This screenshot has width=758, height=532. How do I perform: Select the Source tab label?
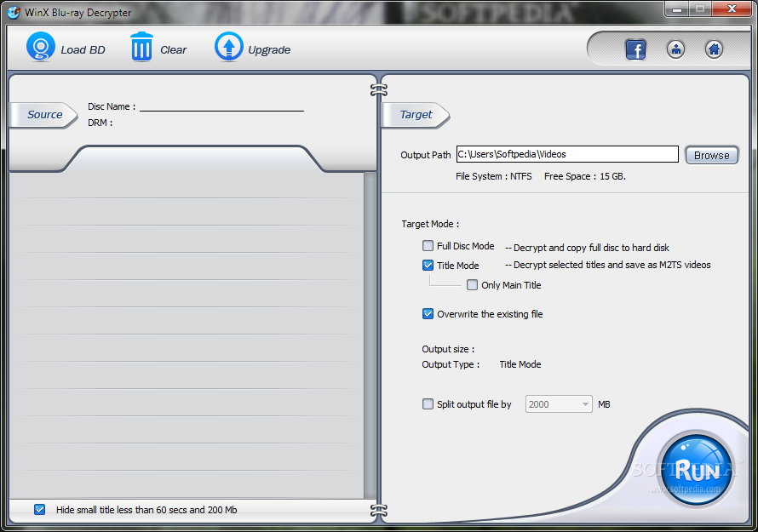44,115
